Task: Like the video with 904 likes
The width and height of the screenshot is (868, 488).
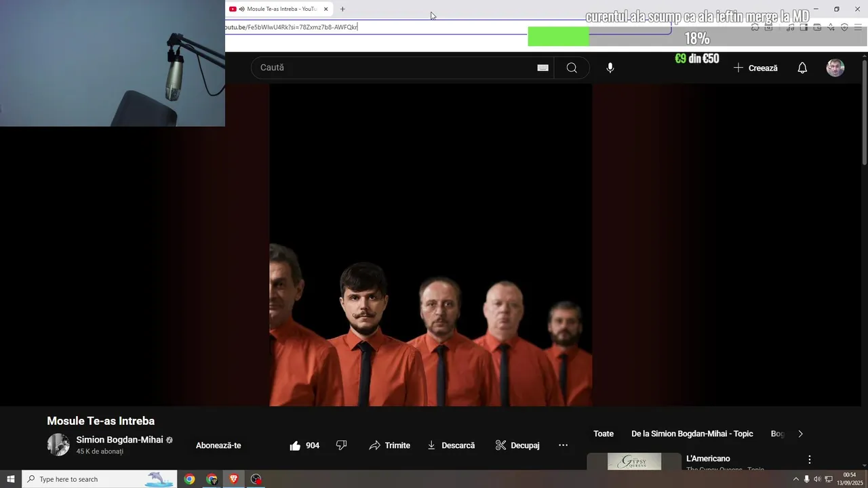Action: pos(304,445)
